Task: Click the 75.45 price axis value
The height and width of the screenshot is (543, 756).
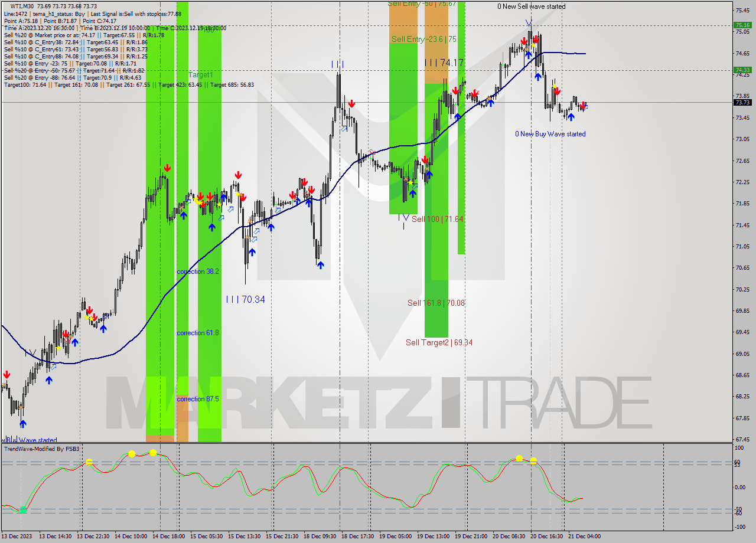Action: click(x=742, y=10)
